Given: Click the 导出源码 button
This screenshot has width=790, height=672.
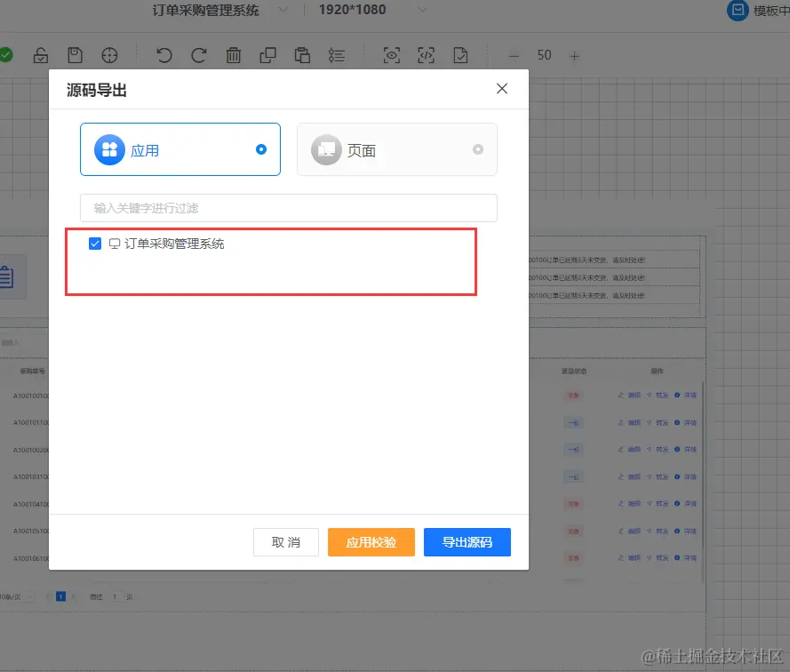Looking at the screenshot, I should 467,541.
